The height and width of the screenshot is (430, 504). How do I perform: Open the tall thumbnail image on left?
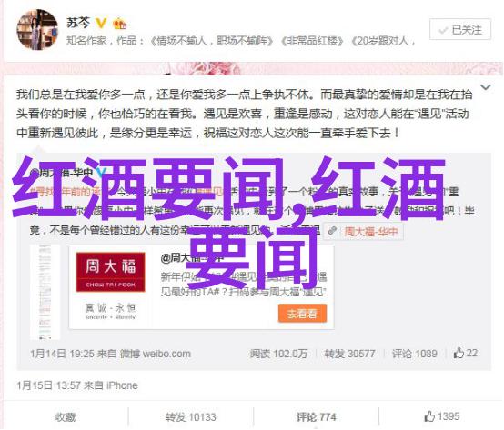45,292
